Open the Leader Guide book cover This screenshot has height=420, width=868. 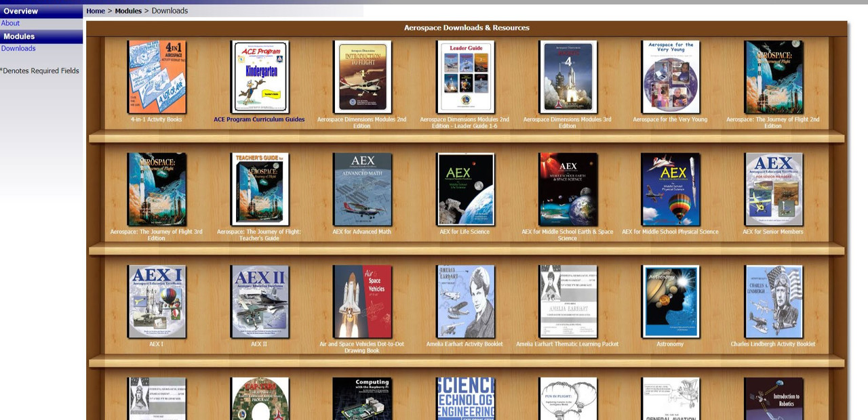point(465,77)
